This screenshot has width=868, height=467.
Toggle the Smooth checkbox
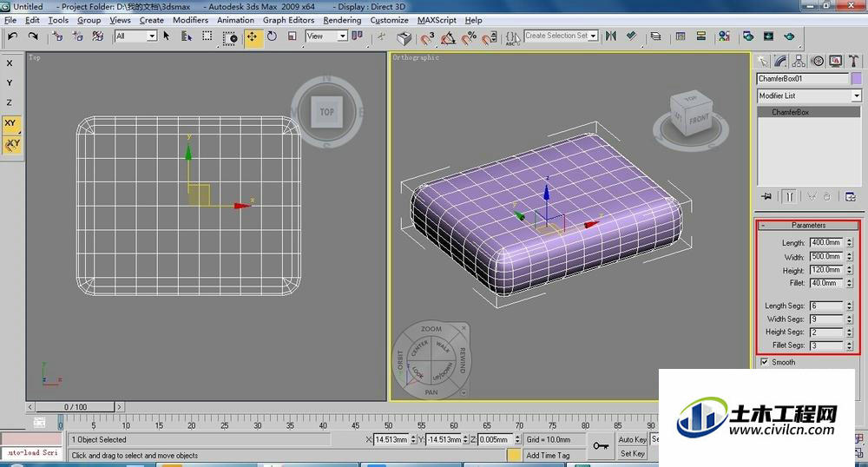pos(765,362)
